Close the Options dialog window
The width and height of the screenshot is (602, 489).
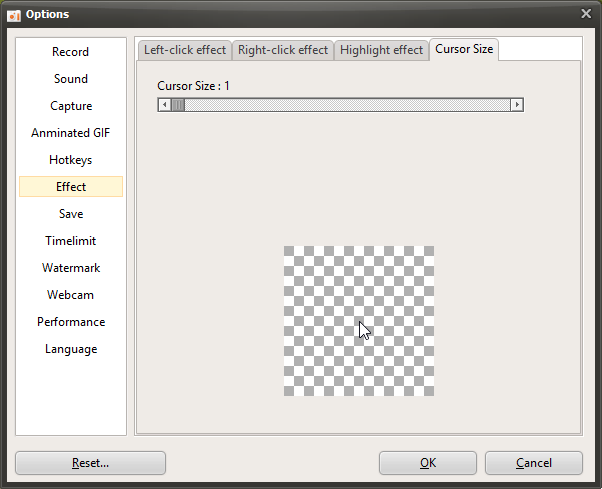(586, 13)
